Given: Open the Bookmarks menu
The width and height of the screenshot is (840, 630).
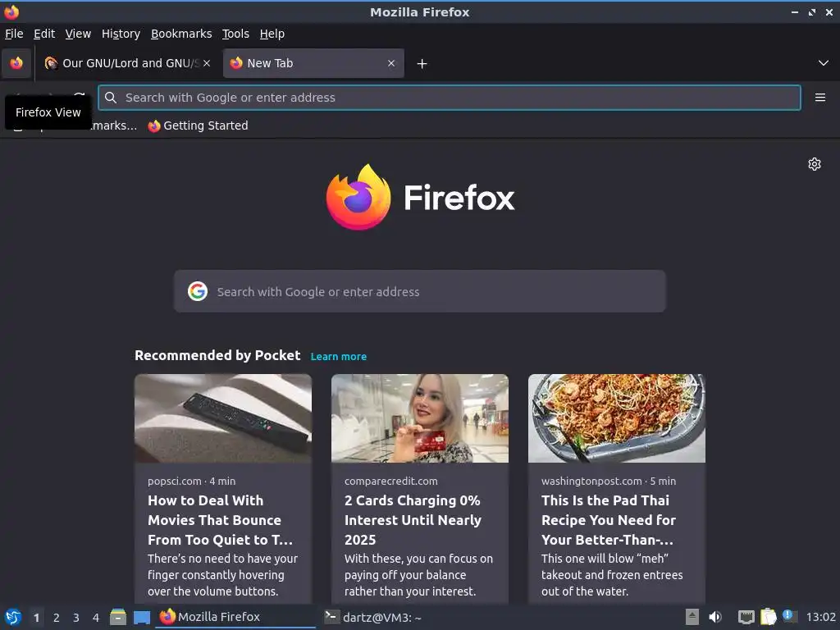Looking at the screenshot, I should 181,34.
